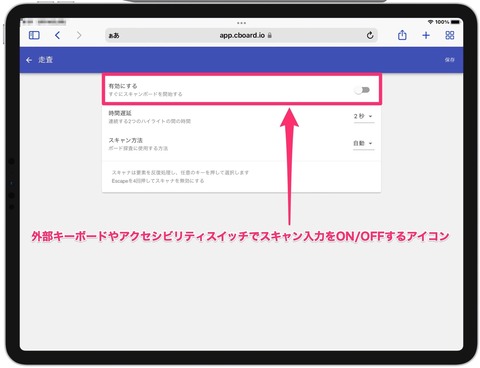
Task: Go forward with Safari's forward chevron
Action: [x=79, y=35]
